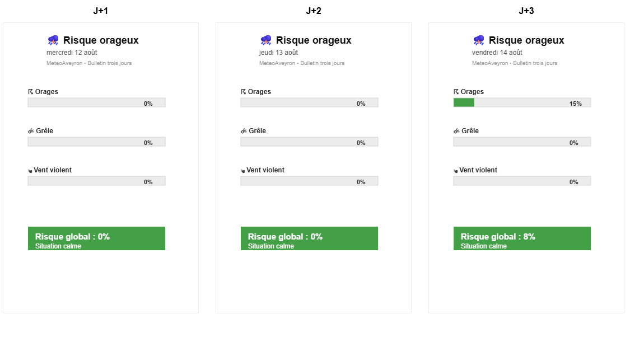Screen dimensions: 644x347
Task: Click the Grêle 0% bar in the jeudi card
Action: [309, 142]
